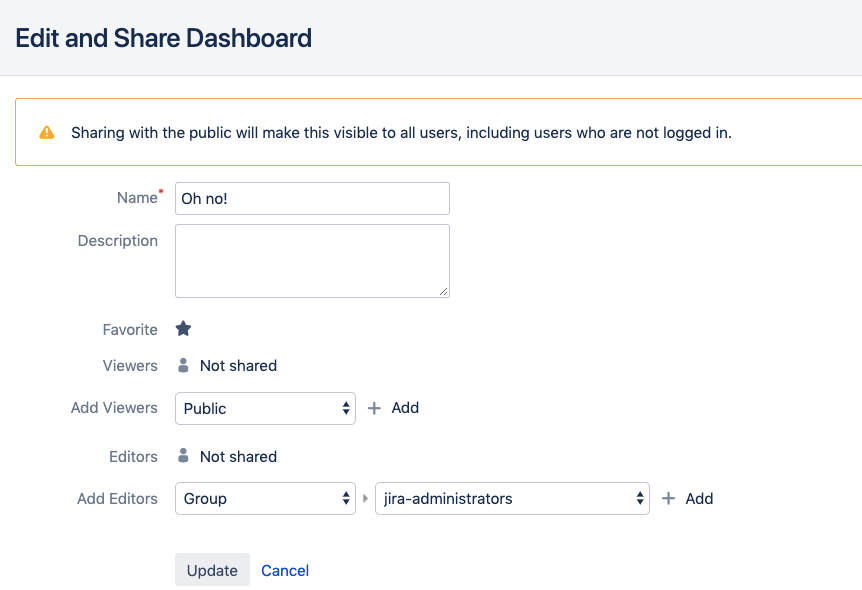This screenshot has width=862, height=590.
Task: Click inside the Description text area
Action: click(312, 260)
